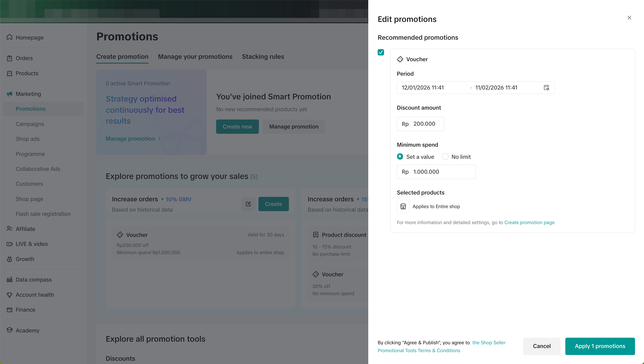Click the Academy graduation cap icon

tap(9, 330)
